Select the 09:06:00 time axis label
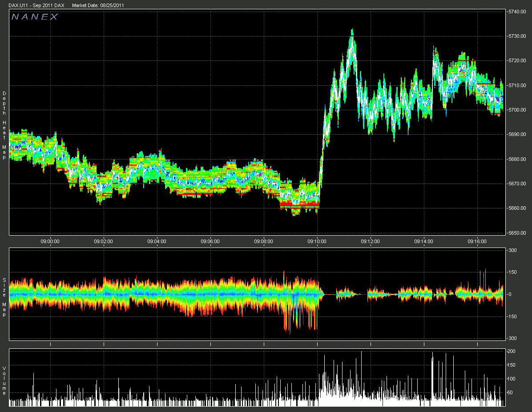 [210, 241]
